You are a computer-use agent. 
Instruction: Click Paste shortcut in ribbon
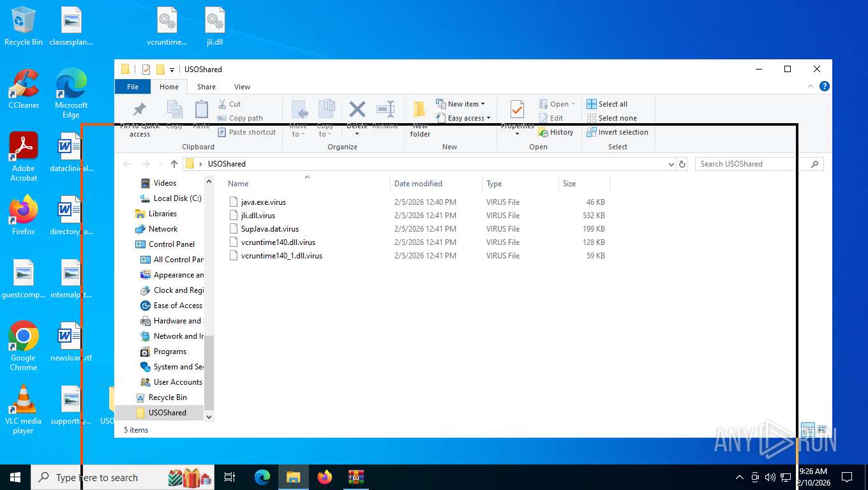pos(246,132)
